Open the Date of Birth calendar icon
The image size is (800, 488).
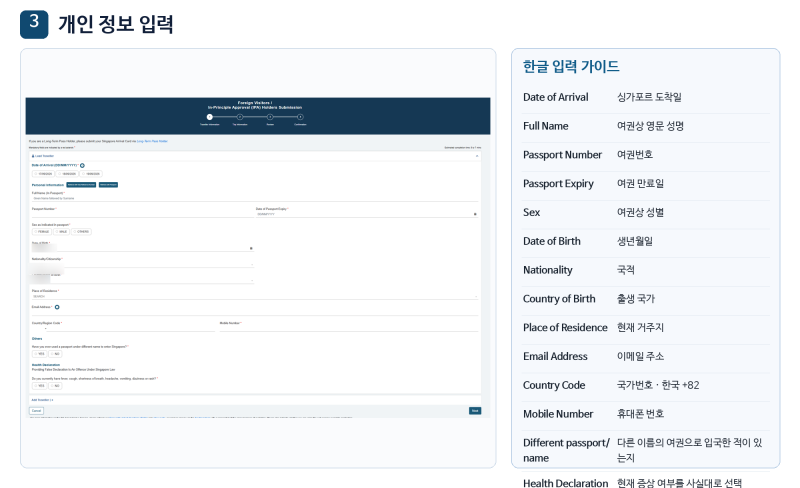pyautogui.click(x=251, y=249)
